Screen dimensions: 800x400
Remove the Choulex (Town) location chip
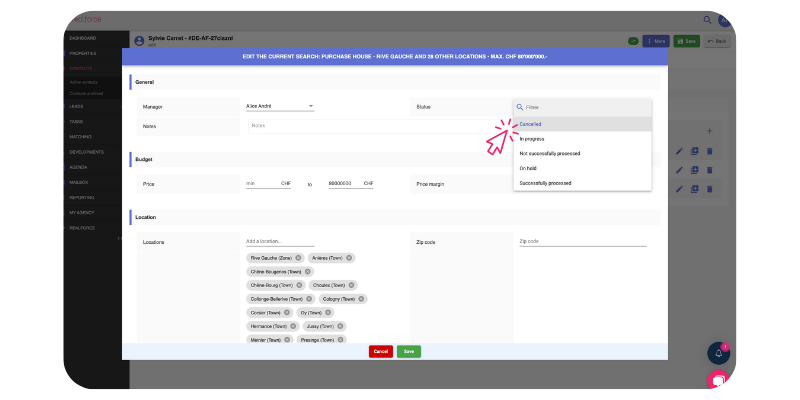click(350, 285)
